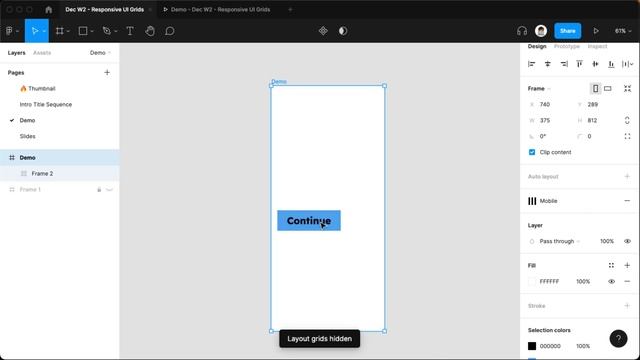Toggle lock on Frame 1 layer
The height and width of the screenshot is (360, 640).
99,189
